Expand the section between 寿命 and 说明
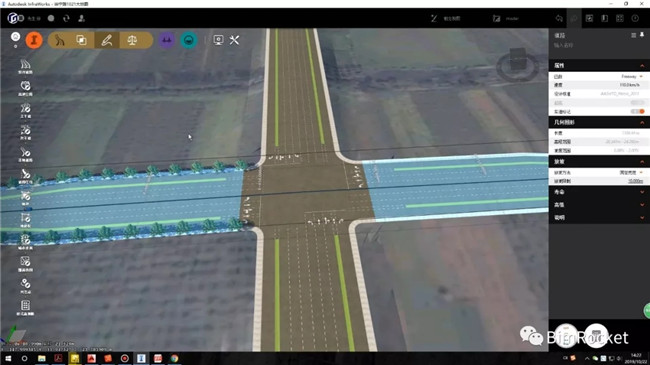Image resolution: width=650 pixels, height=365 pixels. (x=642, y=205)
